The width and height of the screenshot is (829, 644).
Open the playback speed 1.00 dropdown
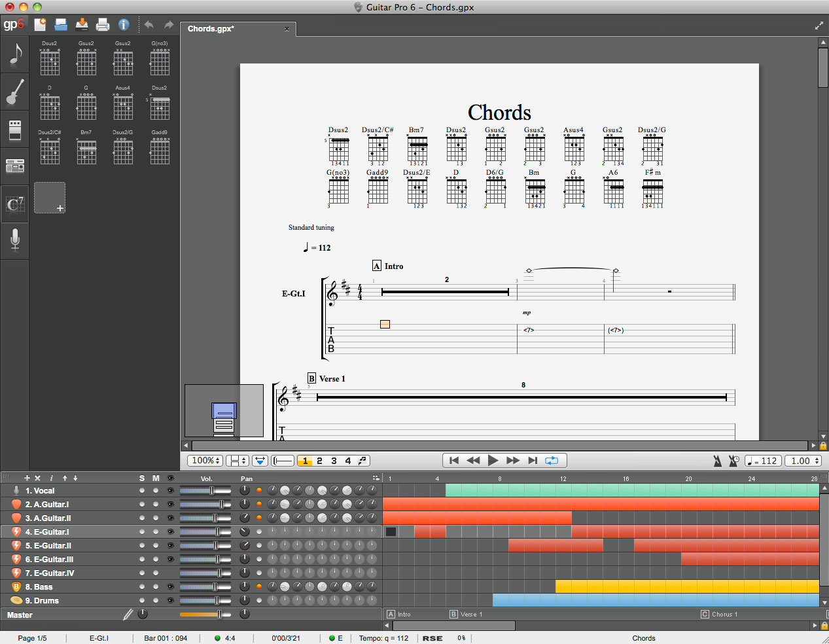(803, 461)
